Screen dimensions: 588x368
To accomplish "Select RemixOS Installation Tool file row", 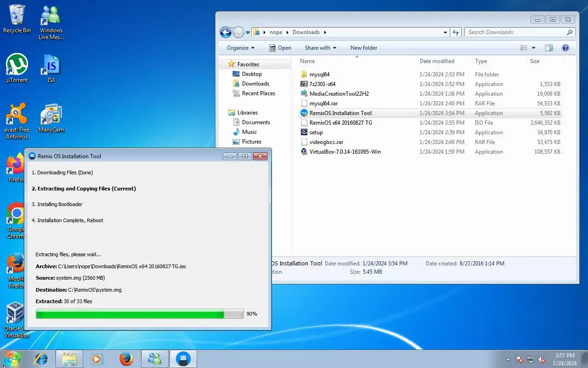I will click(430, 113).
